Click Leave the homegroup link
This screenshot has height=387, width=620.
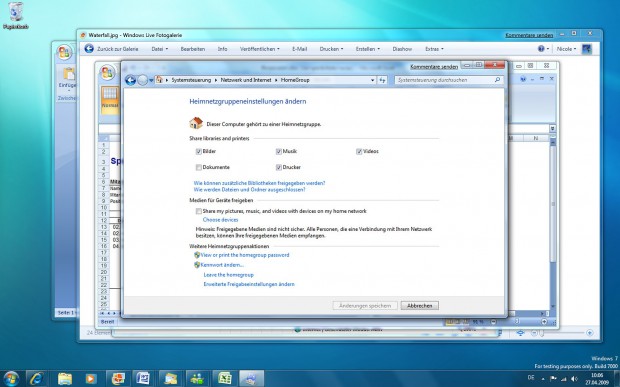(229, 275)
